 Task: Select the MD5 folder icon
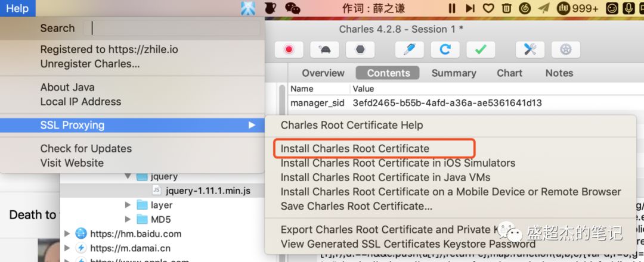point(142,219)
